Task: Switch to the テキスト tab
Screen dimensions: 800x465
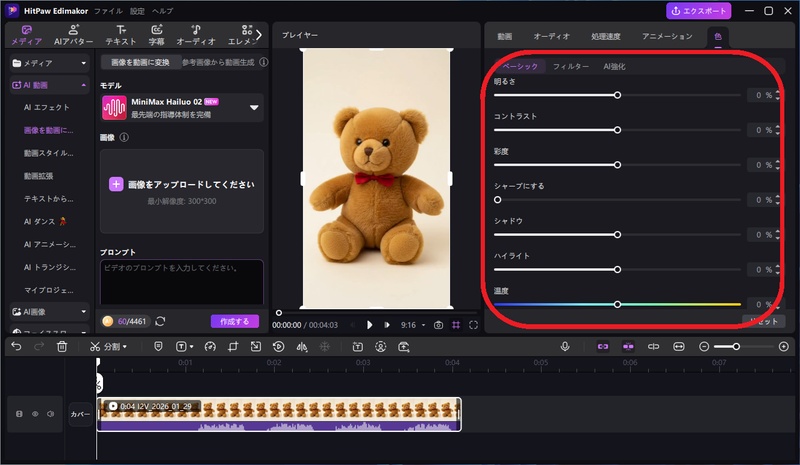Action: [x=121, y=35]
